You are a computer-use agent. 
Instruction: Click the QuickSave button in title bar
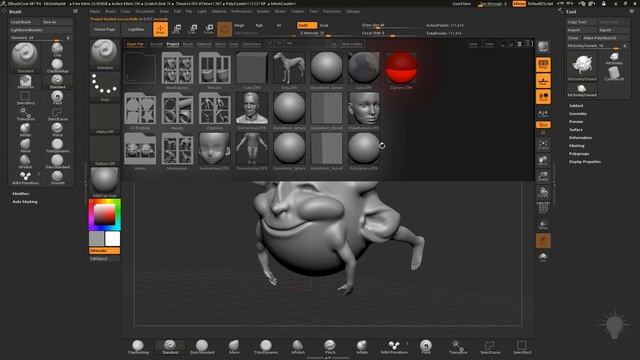click(462, 4)
